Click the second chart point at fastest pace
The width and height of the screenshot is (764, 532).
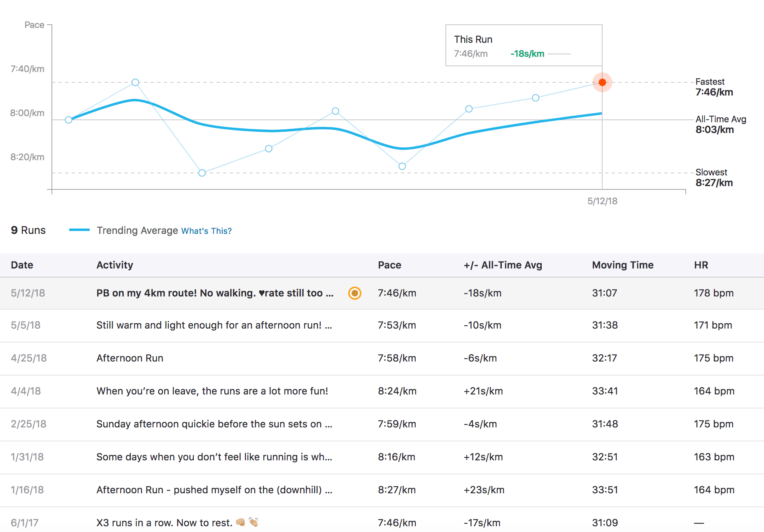(135, 82)
